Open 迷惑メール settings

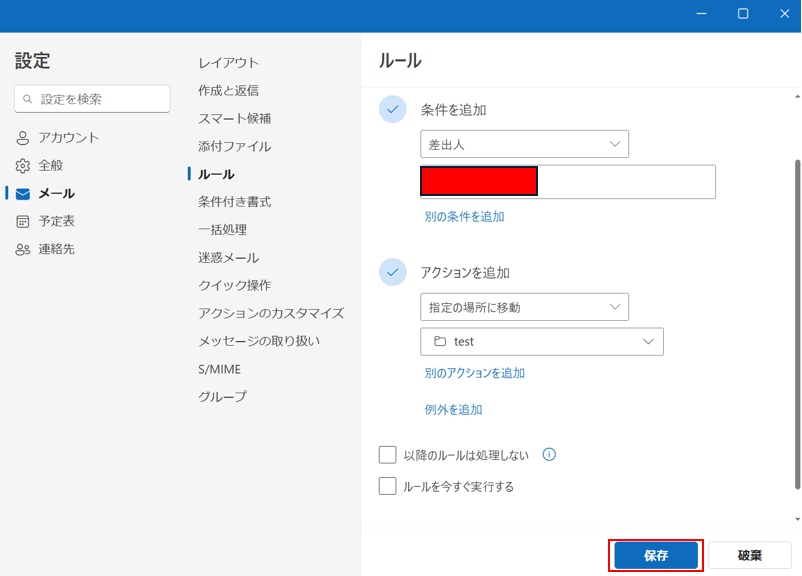click(x=229, y=258)
